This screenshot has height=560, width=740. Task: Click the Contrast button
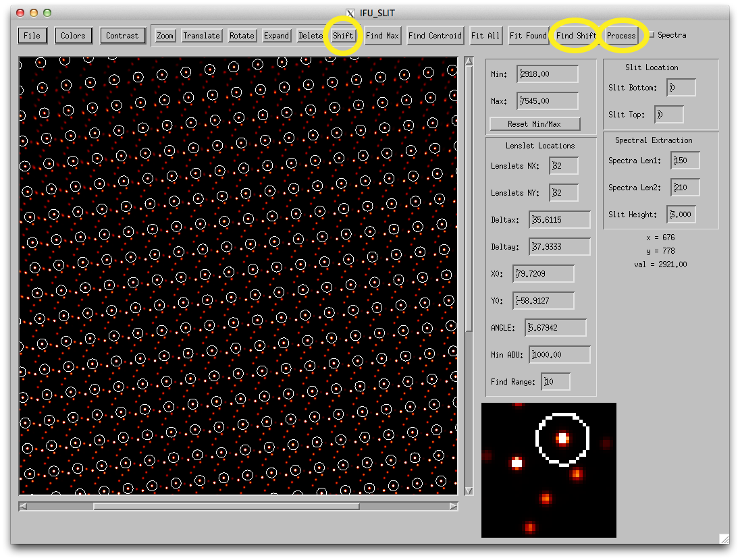coord(122,36)
